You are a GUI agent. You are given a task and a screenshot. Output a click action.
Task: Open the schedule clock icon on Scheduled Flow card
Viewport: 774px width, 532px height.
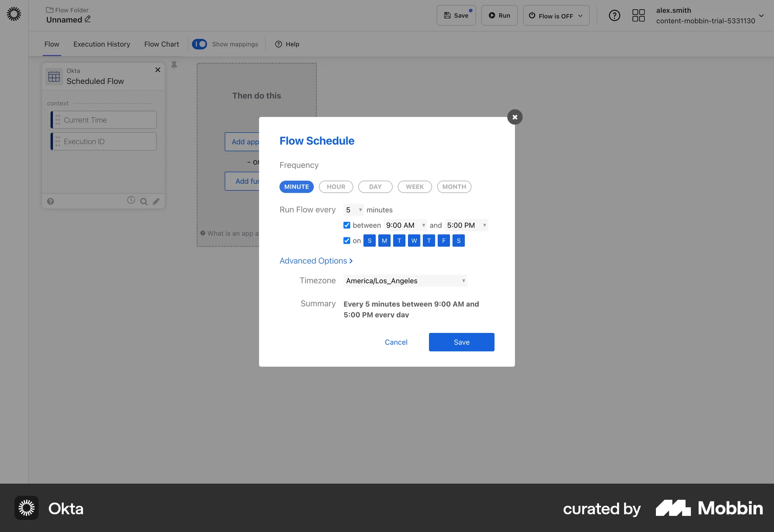[131, 201]
